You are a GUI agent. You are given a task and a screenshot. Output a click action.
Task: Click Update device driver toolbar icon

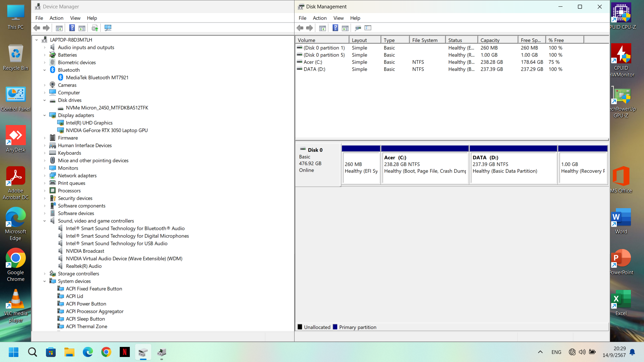(x=95, y=28)
